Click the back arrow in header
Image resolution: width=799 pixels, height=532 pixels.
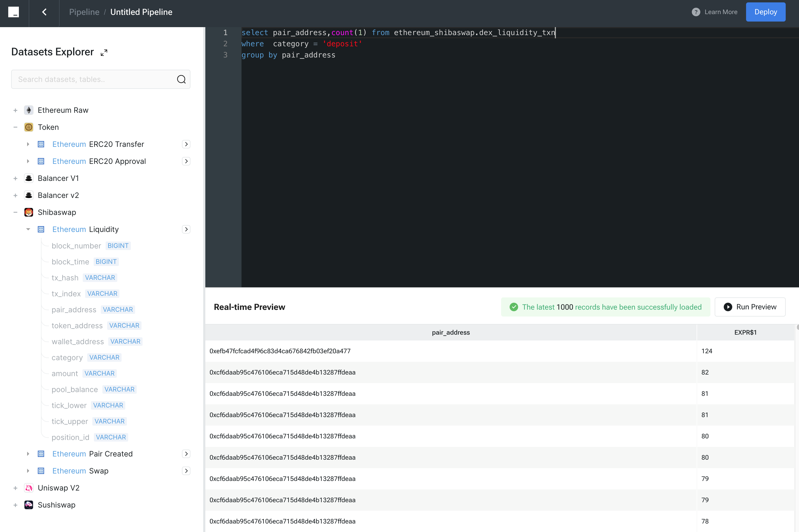coord(44,12)
